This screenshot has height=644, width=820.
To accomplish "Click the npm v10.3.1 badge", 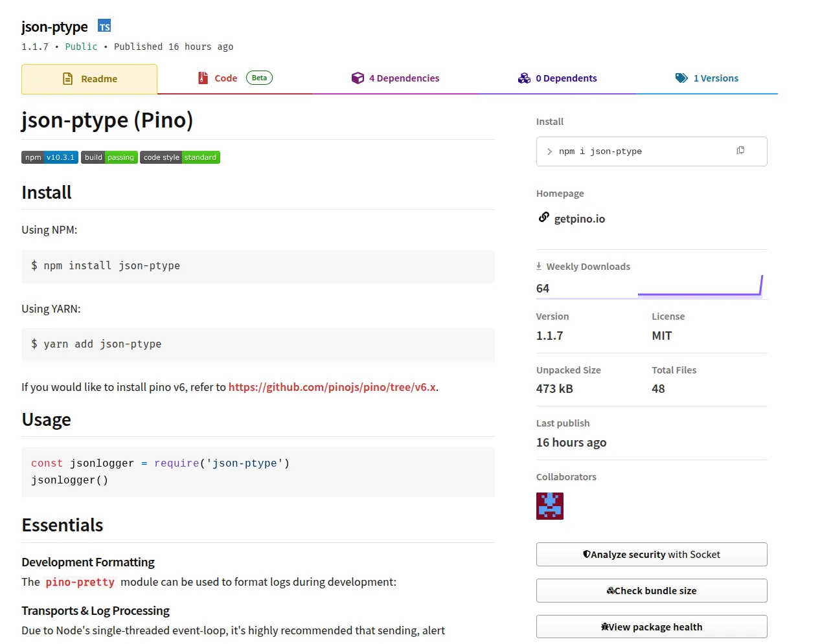I will point(49,157).
